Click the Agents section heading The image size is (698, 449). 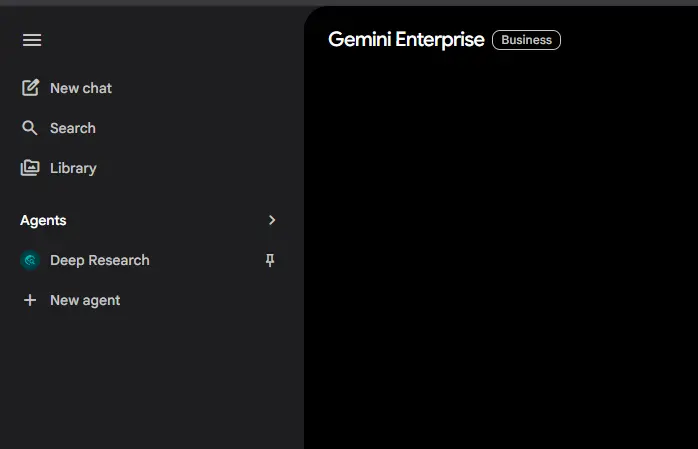coord(43,220)
